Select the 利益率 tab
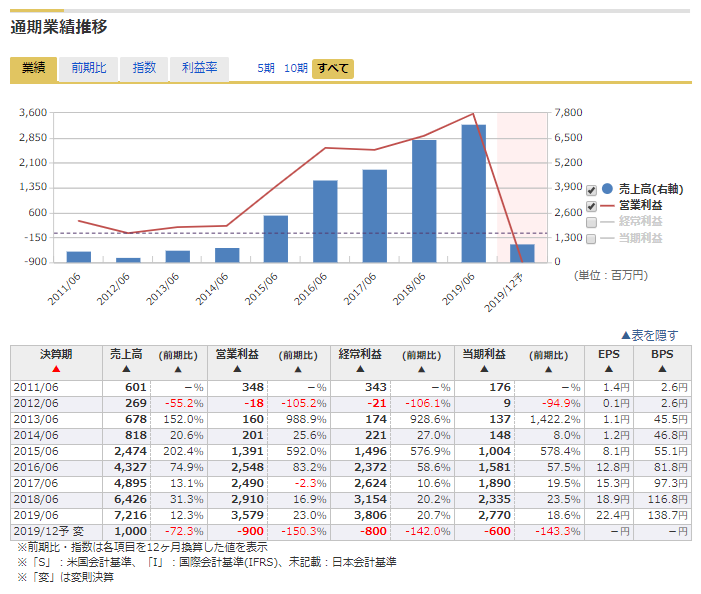 [x=199, y=68]
